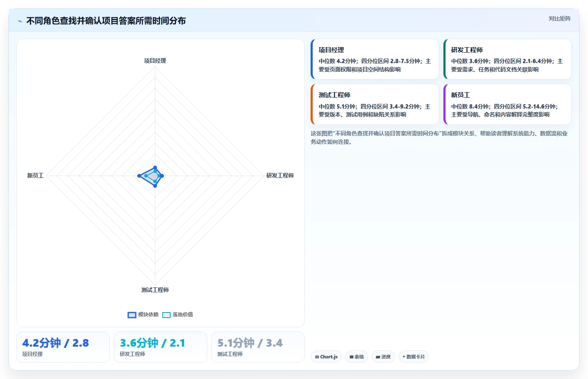Open the 项目经理 summary card

(x=375, y=59)
